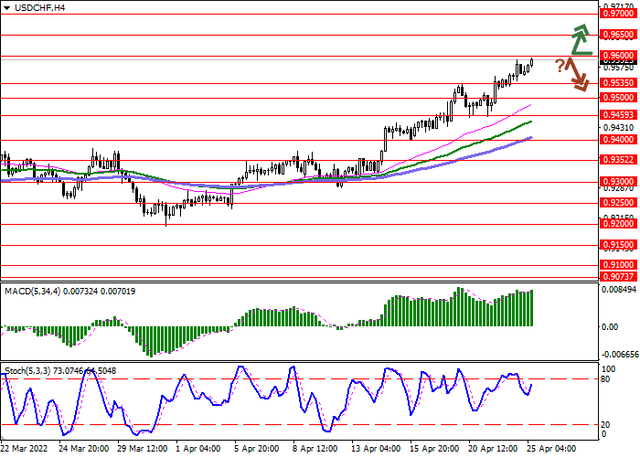640x457 pixels.
Task: Click the brown question mark symbol
Action: point(560,65)
